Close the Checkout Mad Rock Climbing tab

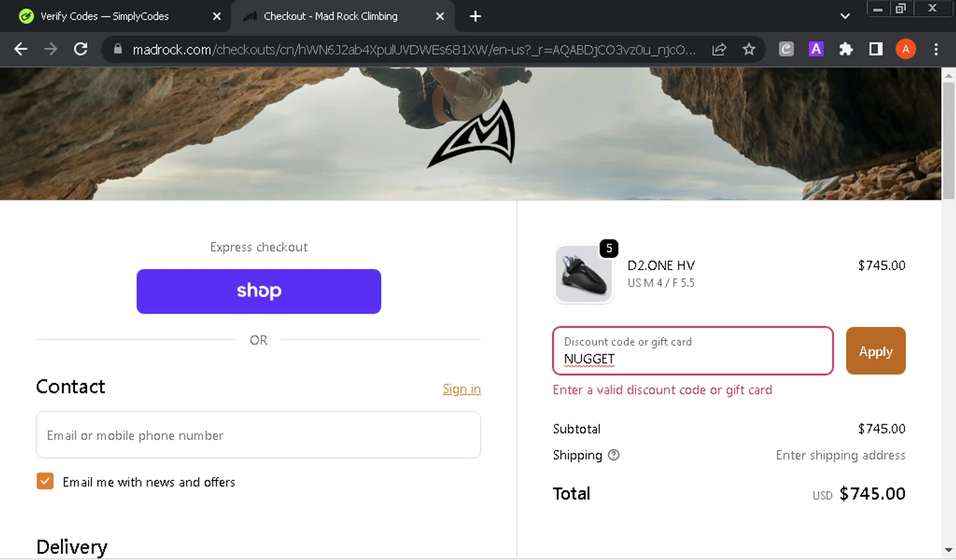[440, 17]
